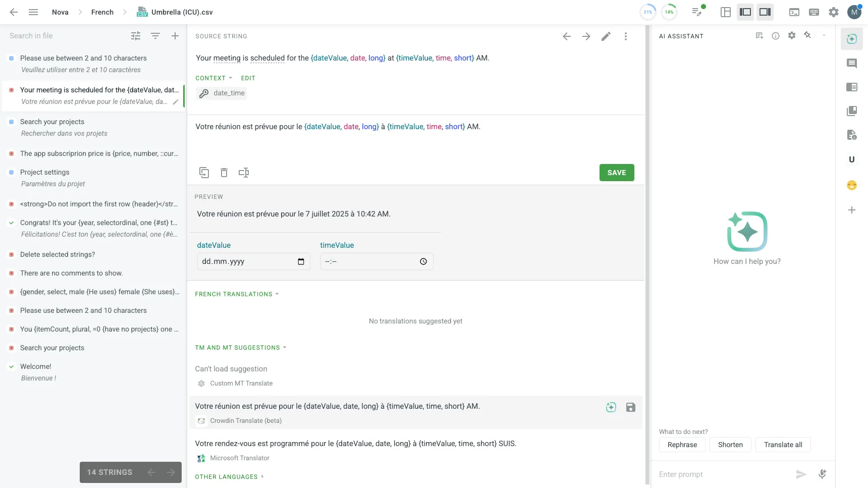
Task: View keyboard shortcuts via keyboard icon
Action: pos(814,12)
